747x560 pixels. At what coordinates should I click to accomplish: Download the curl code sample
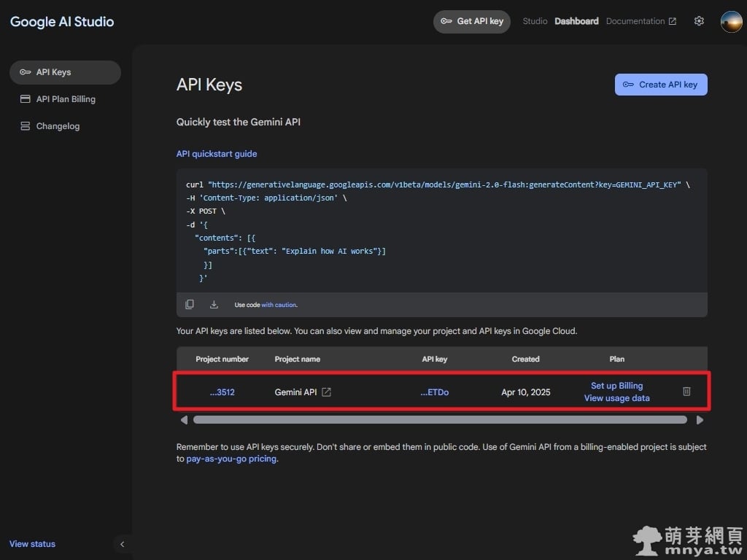coord(214,305)
